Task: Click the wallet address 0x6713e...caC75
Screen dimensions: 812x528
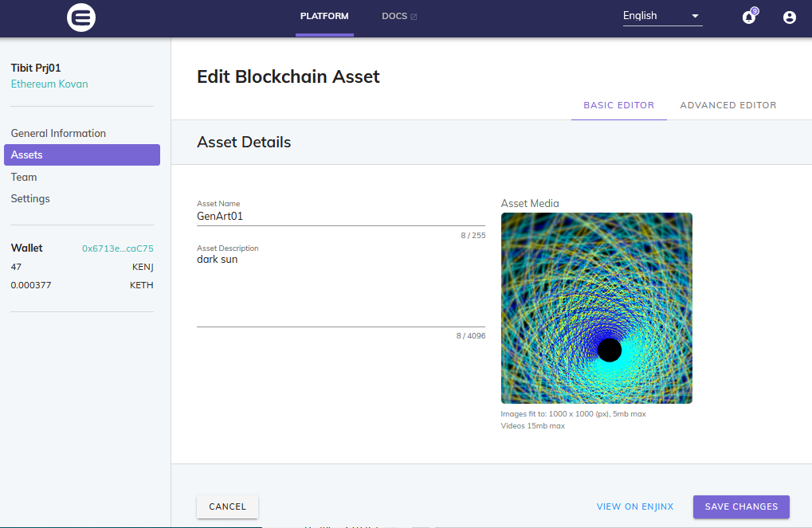Action: pos(118,248)
